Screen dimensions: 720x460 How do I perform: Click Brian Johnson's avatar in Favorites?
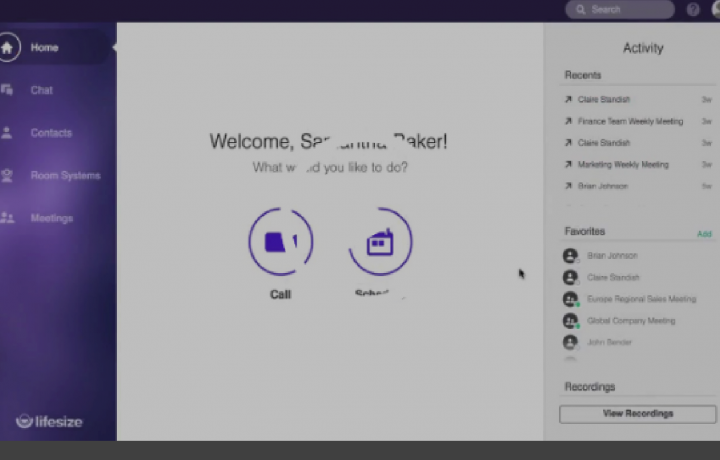[x=570, y=256]
